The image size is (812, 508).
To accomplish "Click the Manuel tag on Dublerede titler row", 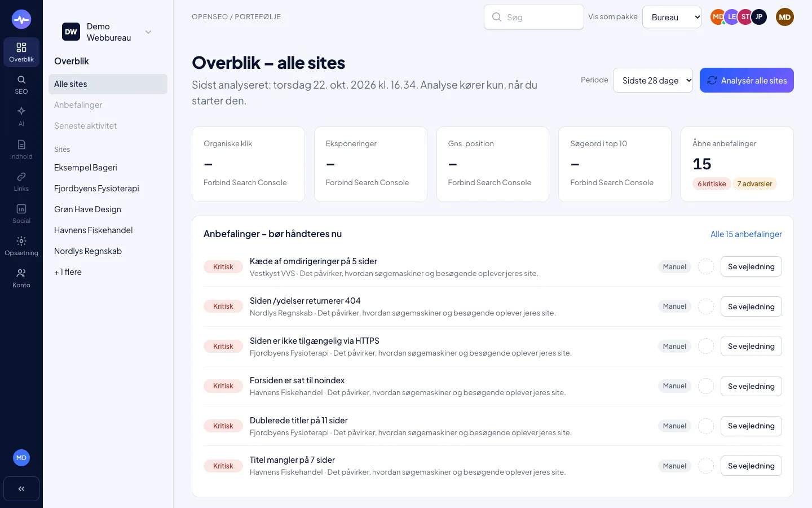I will pos(674,426).
